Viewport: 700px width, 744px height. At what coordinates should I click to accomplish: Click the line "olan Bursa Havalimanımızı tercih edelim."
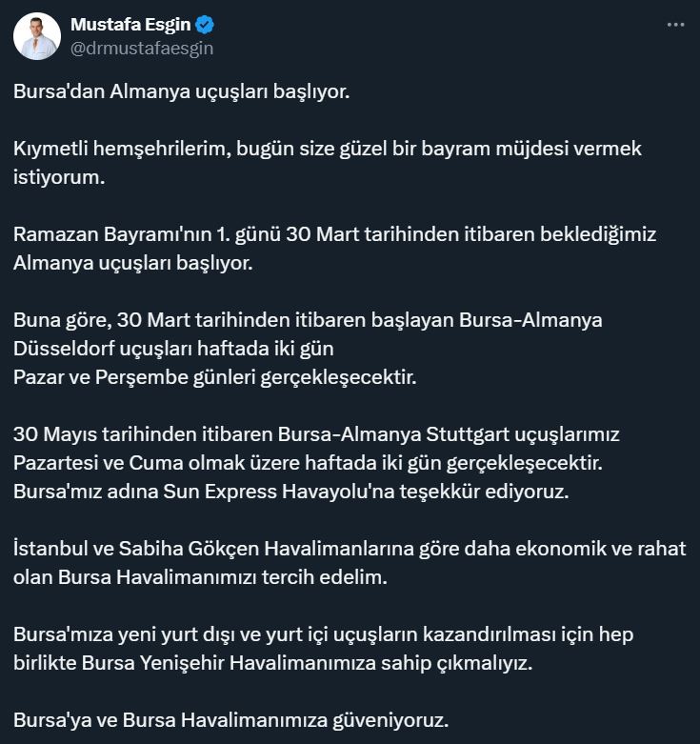(x=200, y=577)
